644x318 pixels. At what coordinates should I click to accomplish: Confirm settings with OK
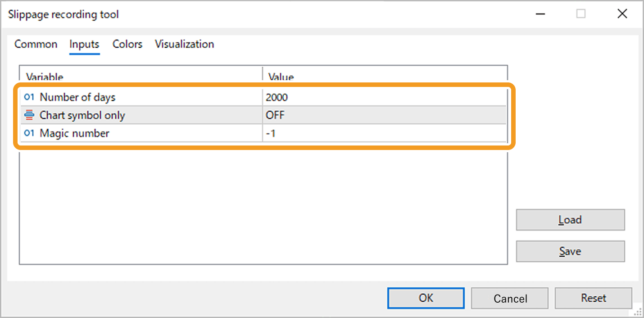click(426, 298)
